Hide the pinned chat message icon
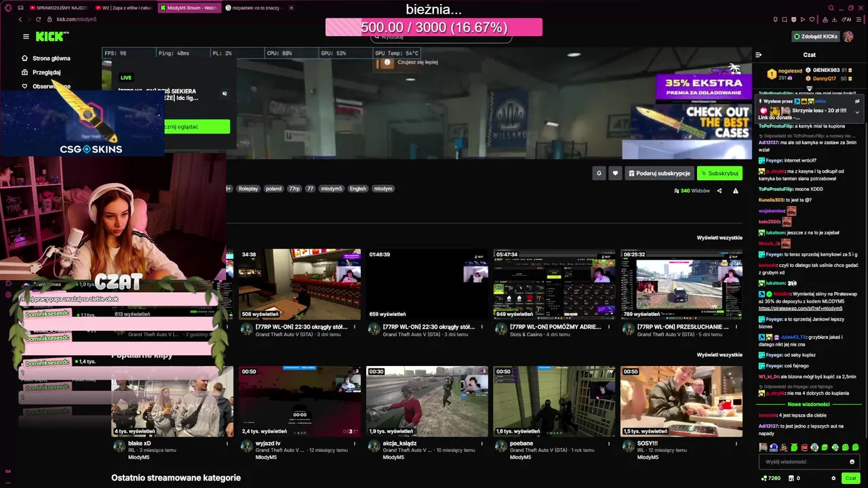868x488 pixels. pos(857,101)
